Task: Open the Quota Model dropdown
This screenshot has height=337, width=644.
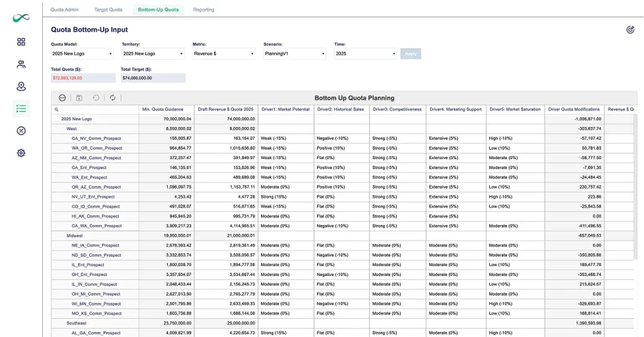Action: point(82,54)
